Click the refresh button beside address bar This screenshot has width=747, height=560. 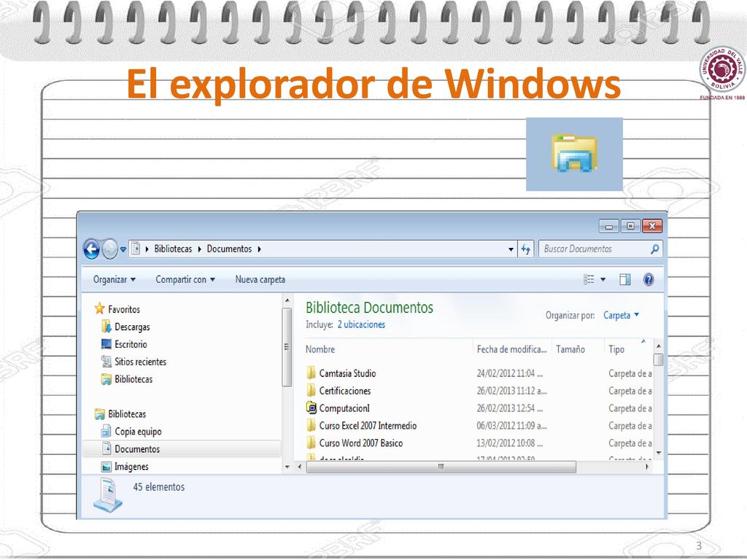pyautogui.click(x=525, y=249)
